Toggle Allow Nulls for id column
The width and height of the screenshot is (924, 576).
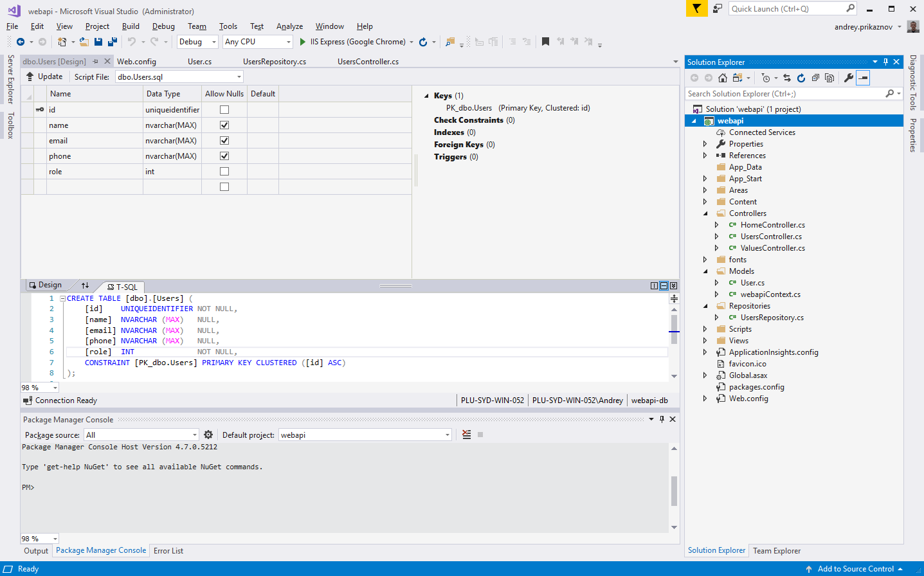pyautogui.click(x=224, y=110)
